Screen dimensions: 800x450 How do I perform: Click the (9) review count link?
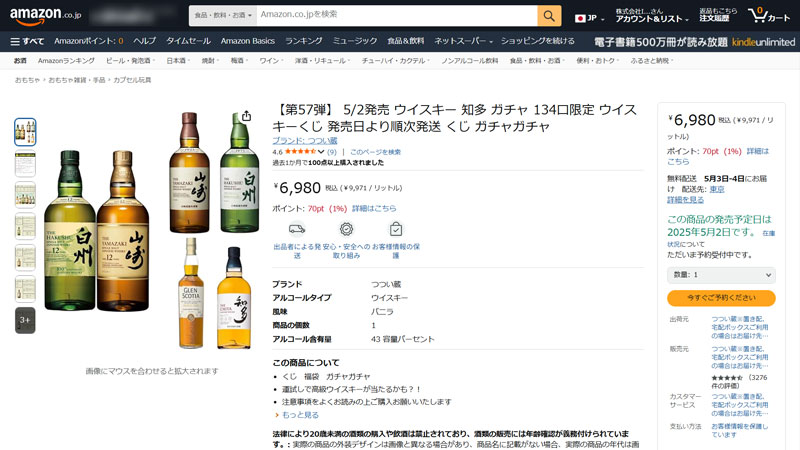tap(332, 152)
